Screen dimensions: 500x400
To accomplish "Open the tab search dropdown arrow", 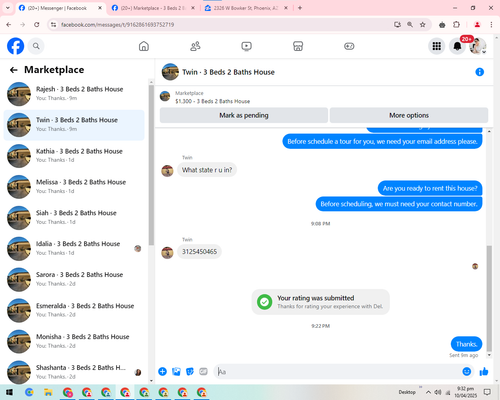I will [x=8, y=8].
